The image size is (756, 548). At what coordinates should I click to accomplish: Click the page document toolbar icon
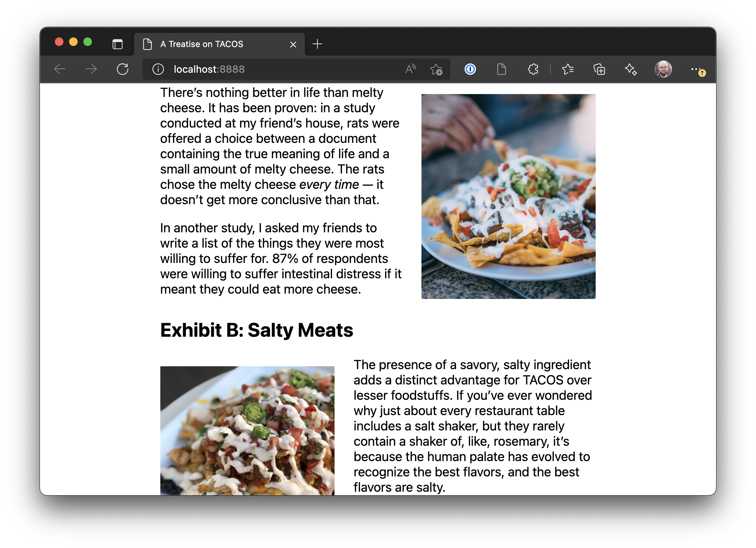501,69
